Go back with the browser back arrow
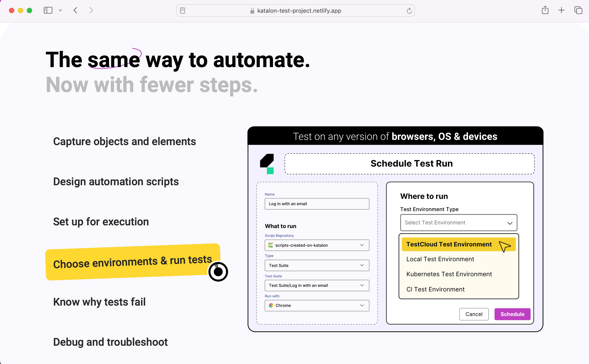 point(75,10)
